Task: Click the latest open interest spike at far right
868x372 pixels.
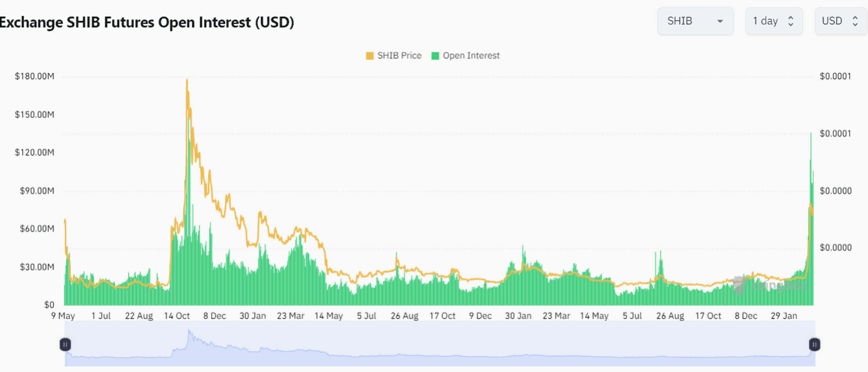Action: tap(811, 135)
